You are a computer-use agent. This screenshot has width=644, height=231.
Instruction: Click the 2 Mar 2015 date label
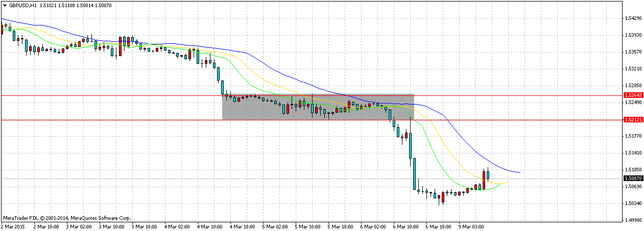pos(14,226)
